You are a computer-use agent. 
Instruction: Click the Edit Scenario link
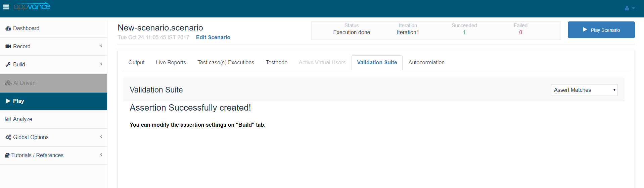[x=213, y=38]
